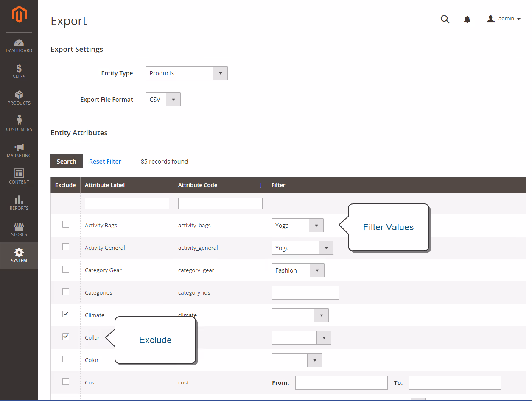Open the admin account menu

pyautogui.click(x=504, y=19)
